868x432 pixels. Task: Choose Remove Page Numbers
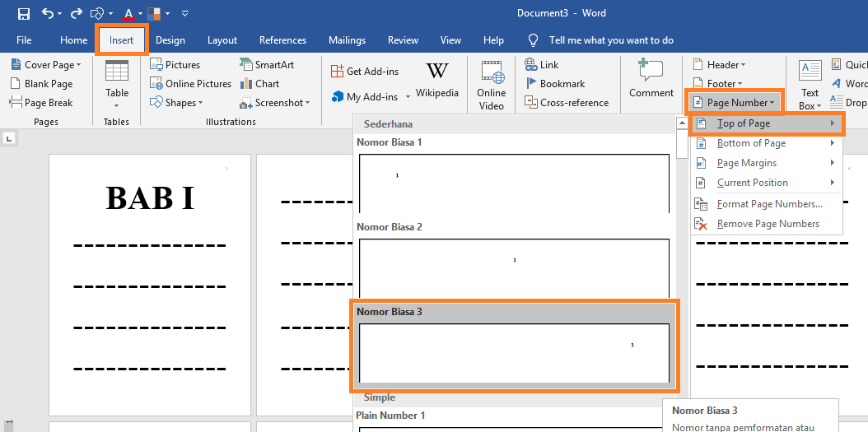coord(766,224)
